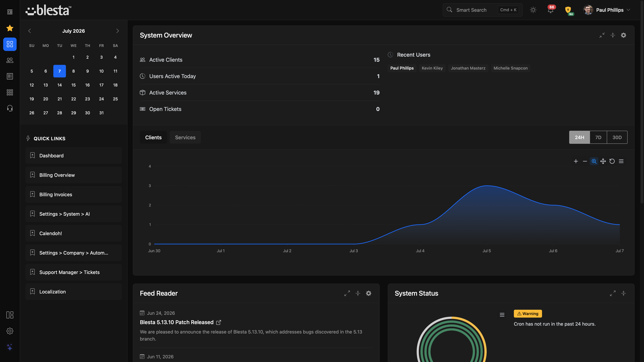Image resolution: width=644 pixels, height=362 pixels.
Task: Click Kevin Kiley recent user tag
Action: pos(432,68)
